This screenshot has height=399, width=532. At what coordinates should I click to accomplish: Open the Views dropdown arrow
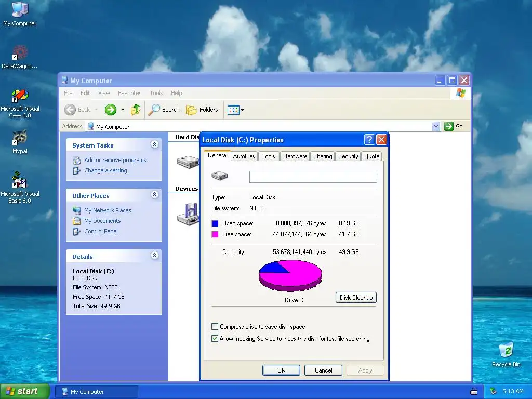coord(242,110)
